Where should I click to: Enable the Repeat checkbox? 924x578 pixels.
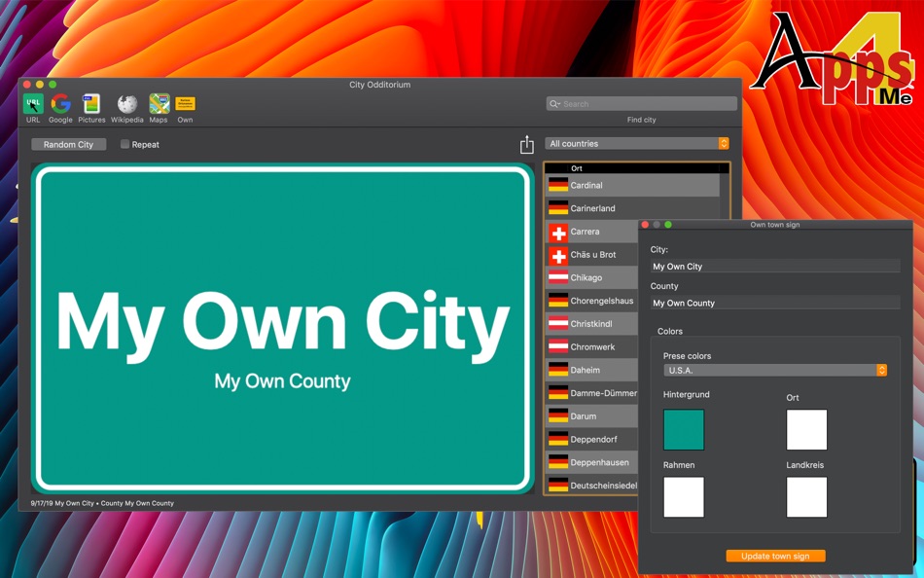[x=124, y=143]
